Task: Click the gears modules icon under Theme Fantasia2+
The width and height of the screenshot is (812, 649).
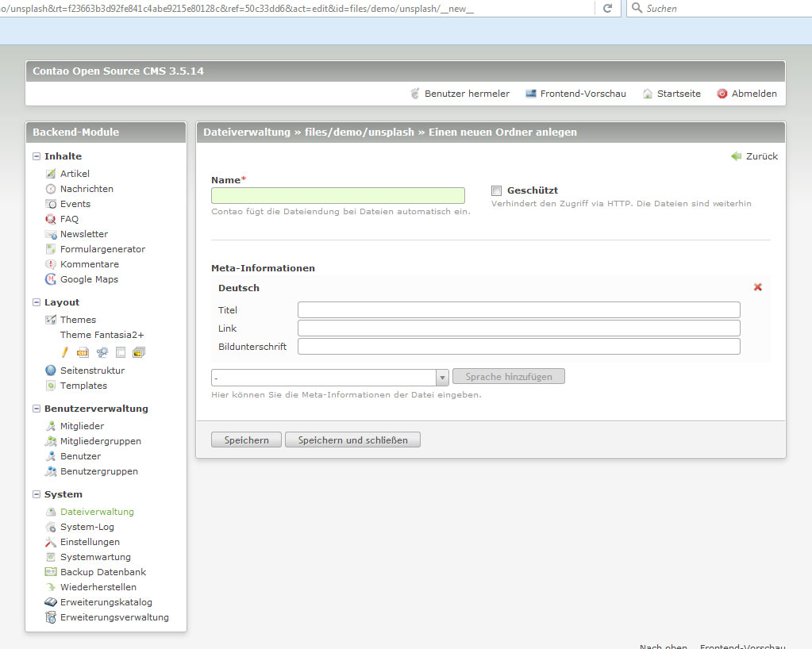Action: click(102, 351)
